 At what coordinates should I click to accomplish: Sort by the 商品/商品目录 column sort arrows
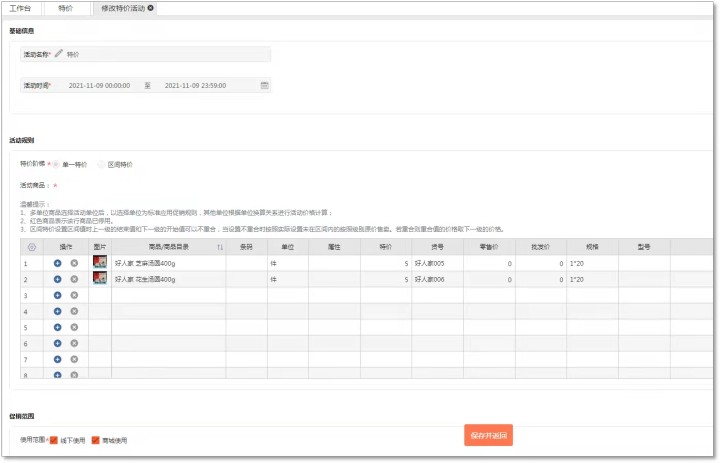click(x=219, y=246)
